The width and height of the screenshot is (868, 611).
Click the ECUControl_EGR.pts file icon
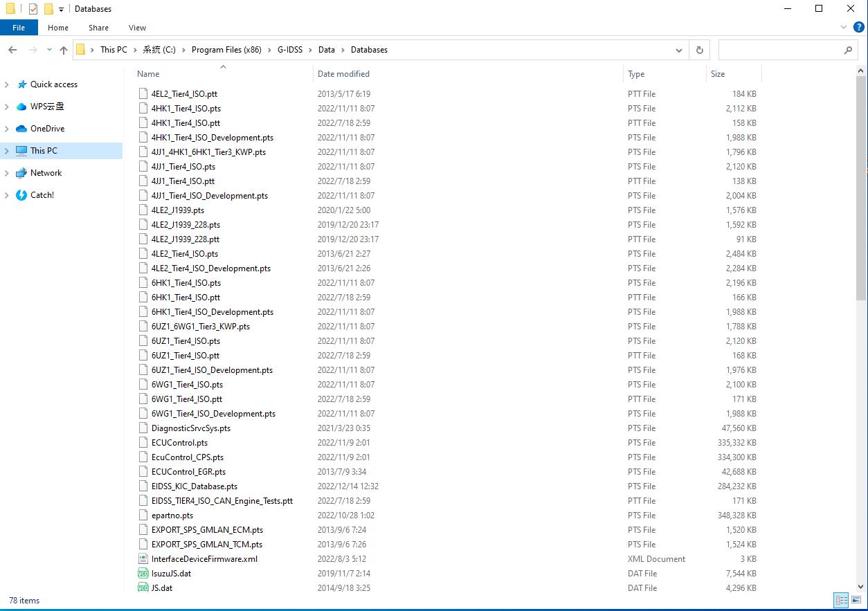tap(143, 472)
